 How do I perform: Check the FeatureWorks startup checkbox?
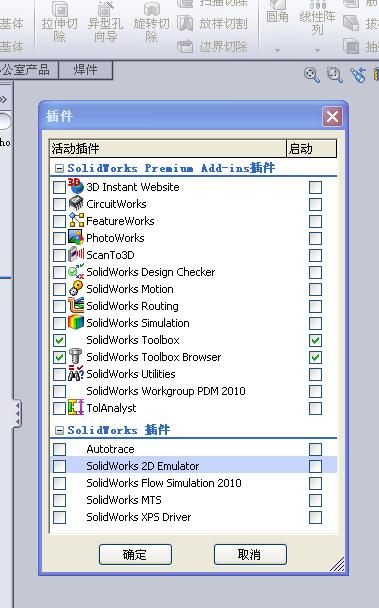click(x=315, y=221)
